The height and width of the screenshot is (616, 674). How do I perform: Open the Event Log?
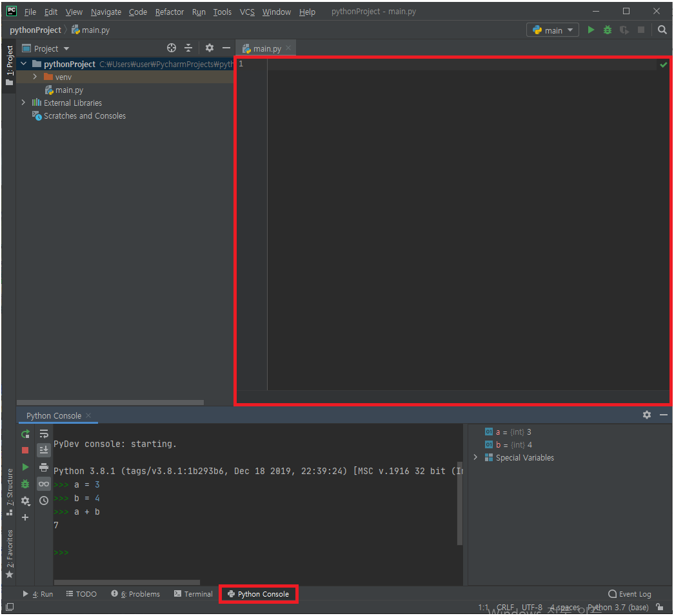pyautogui.click(x=629, y=594)
